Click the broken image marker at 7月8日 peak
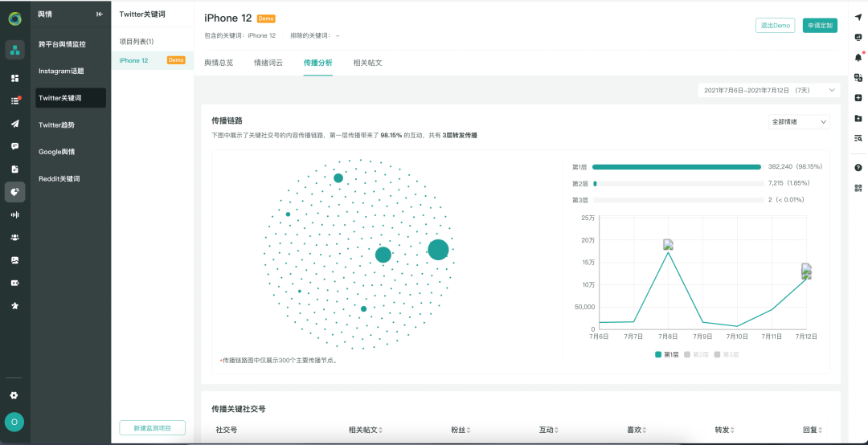 pyautogui.click(x=668, y=245)
